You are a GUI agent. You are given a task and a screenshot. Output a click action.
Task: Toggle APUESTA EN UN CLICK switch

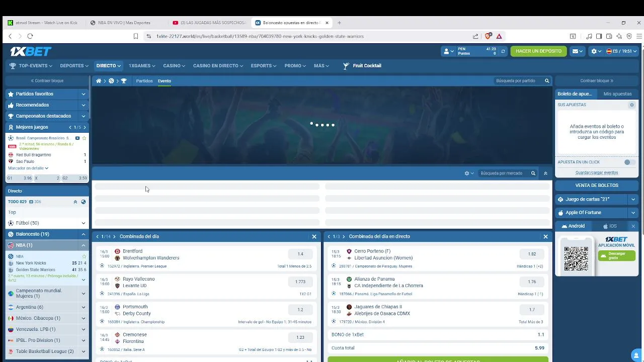[629, 162]
